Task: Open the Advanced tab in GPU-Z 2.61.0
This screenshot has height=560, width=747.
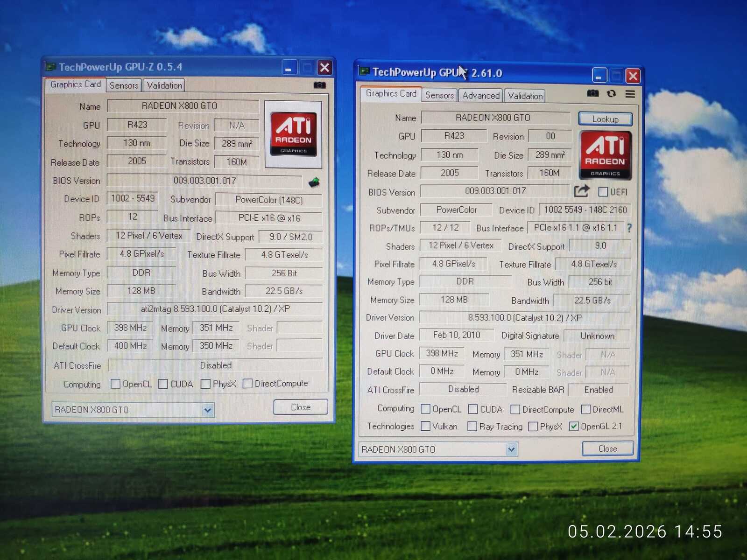Action: (x=481, y=96)
